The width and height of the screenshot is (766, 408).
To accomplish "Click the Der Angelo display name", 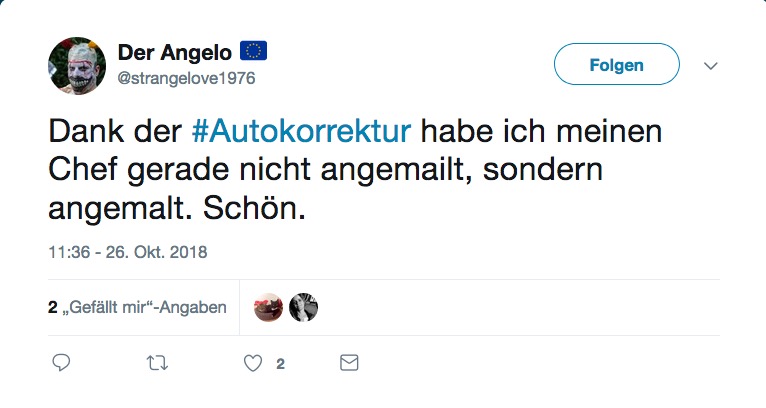I will point(175,52).
